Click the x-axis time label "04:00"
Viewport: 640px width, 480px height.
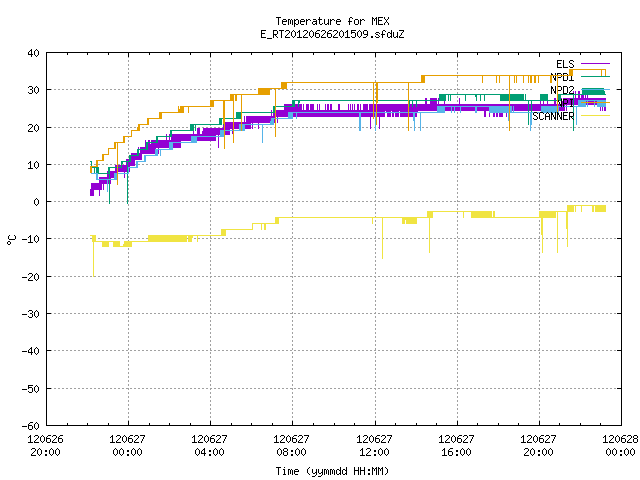pos(209,452)
